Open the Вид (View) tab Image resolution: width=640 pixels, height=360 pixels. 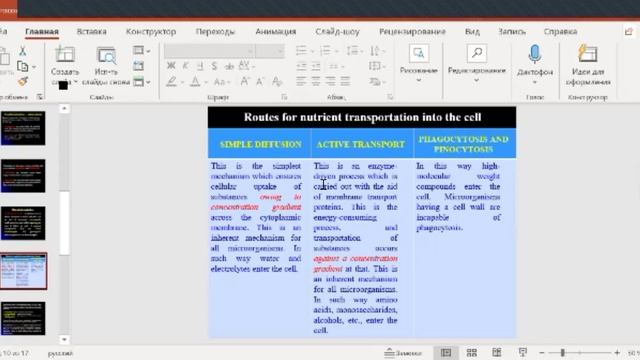click(x=472, y=31)
